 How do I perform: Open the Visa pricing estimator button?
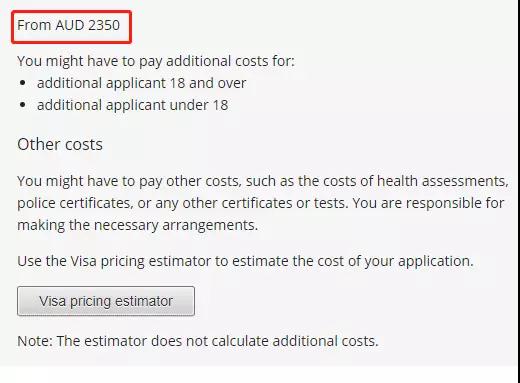pyautogui.click(x=106, y=301)
